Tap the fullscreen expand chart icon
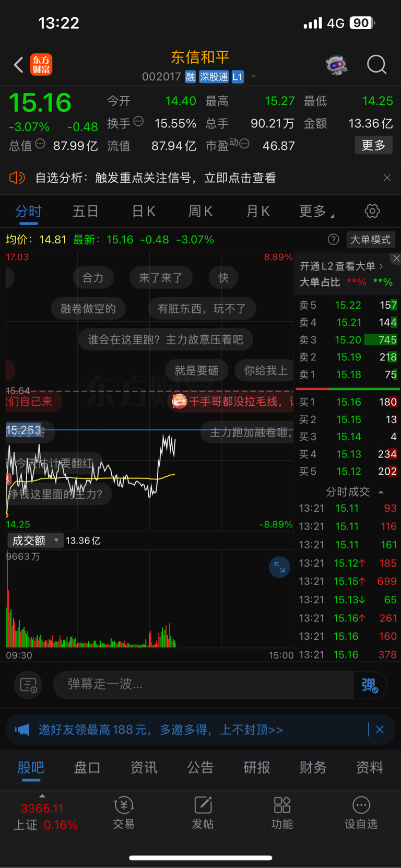Viewport: 401px width, 868px height. coord(280,567)
